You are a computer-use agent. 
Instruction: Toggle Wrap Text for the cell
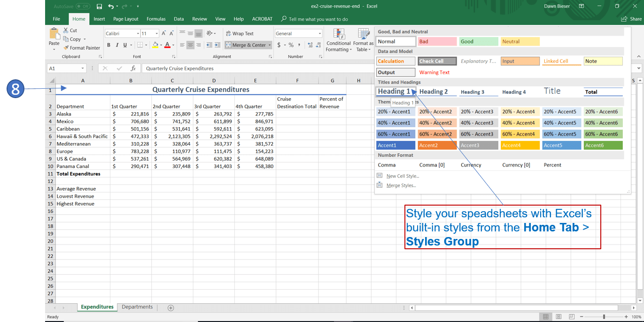pyautogui.click(x=240, y=33)
